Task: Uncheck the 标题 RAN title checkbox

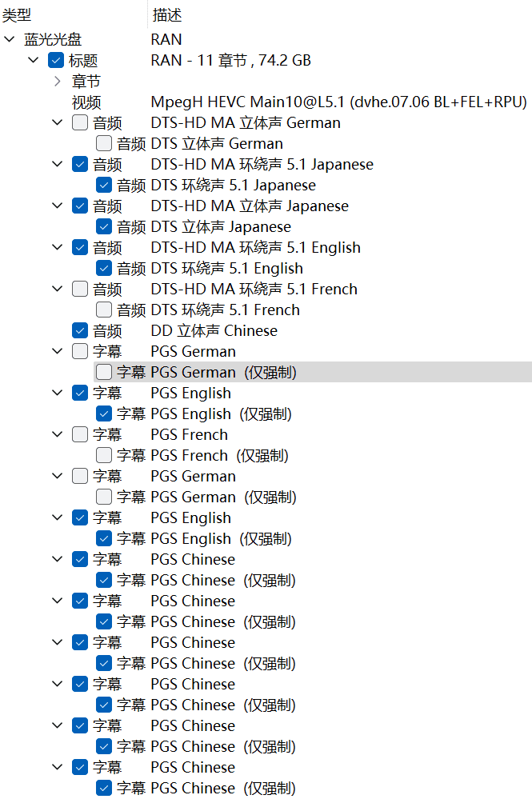Action: (56, 60)
